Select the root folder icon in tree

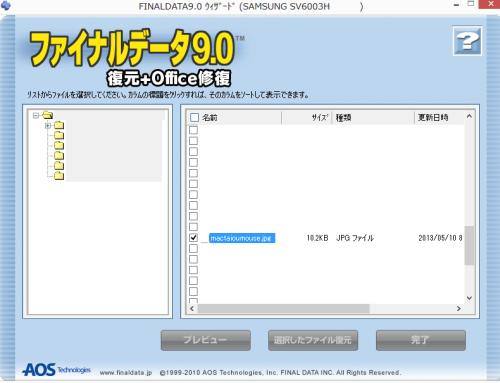tap(48, 115)
